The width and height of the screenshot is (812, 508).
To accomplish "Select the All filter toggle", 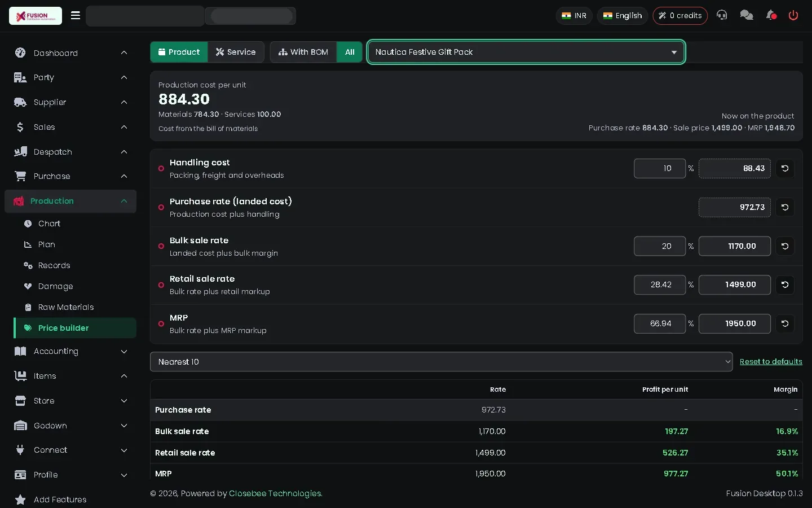I will pyautogui.click(x=350, y=52).
